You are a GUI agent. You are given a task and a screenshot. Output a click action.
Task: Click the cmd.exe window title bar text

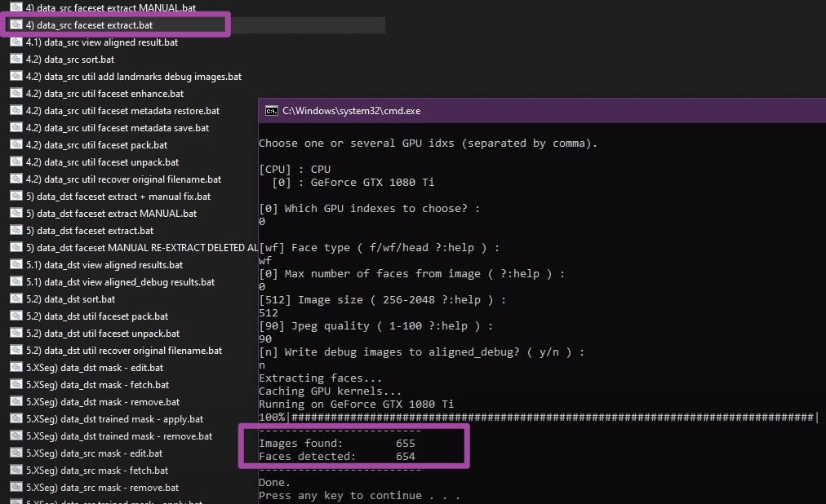click(351, 111)
